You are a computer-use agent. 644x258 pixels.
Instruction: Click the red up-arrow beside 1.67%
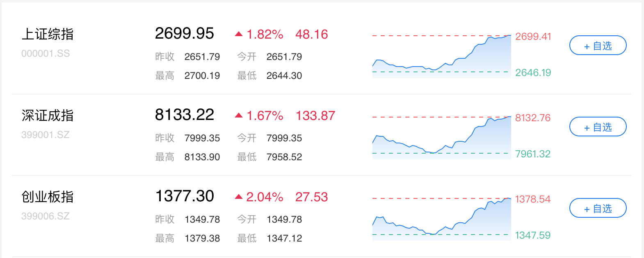(239, 115)
